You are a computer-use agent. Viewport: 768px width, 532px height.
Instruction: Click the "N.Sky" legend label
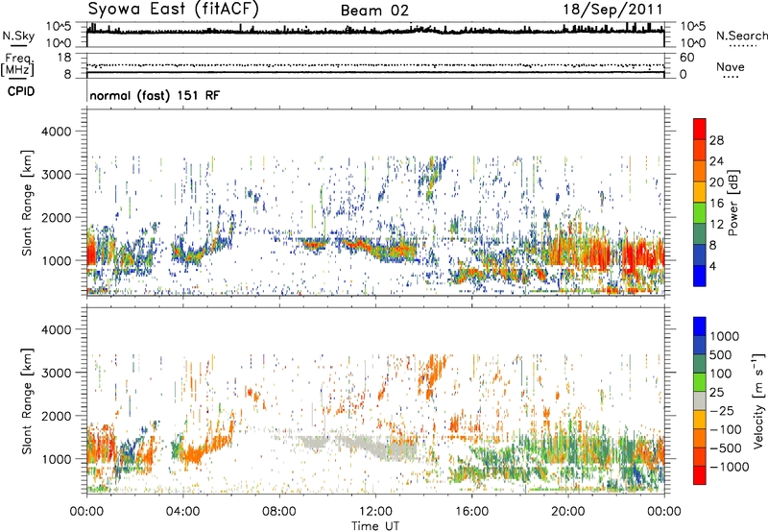(x=18, y=36)
